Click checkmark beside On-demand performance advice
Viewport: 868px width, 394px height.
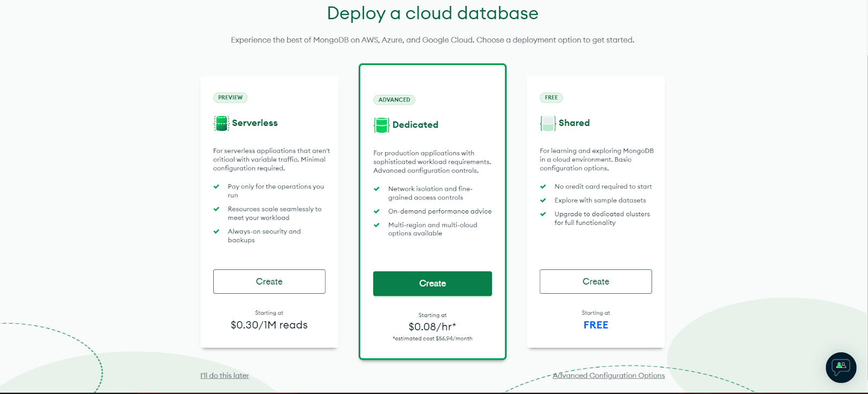(376, 211)
